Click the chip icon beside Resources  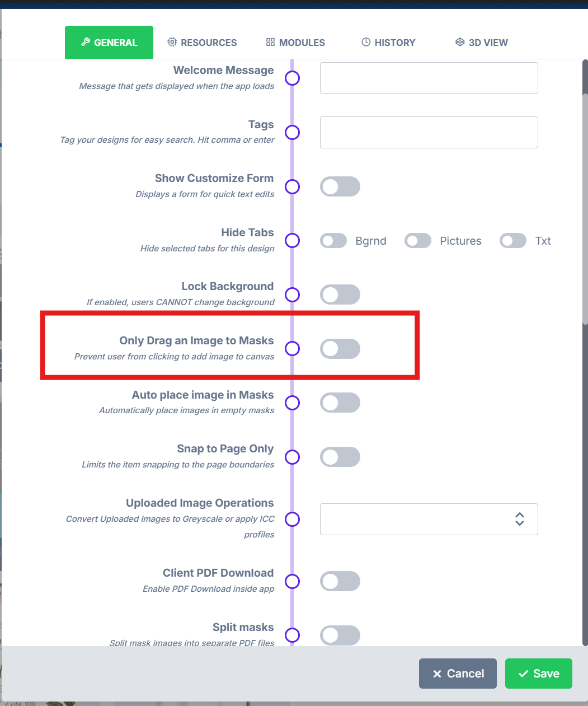point(172,42)
